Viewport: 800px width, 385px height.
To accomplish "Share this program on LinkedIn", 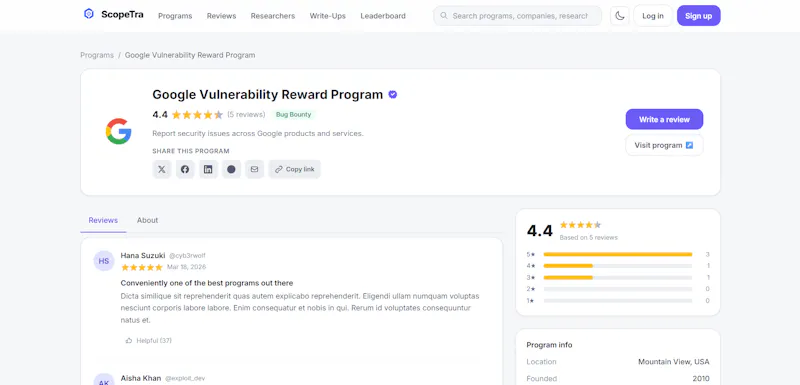I will (208, 169).
